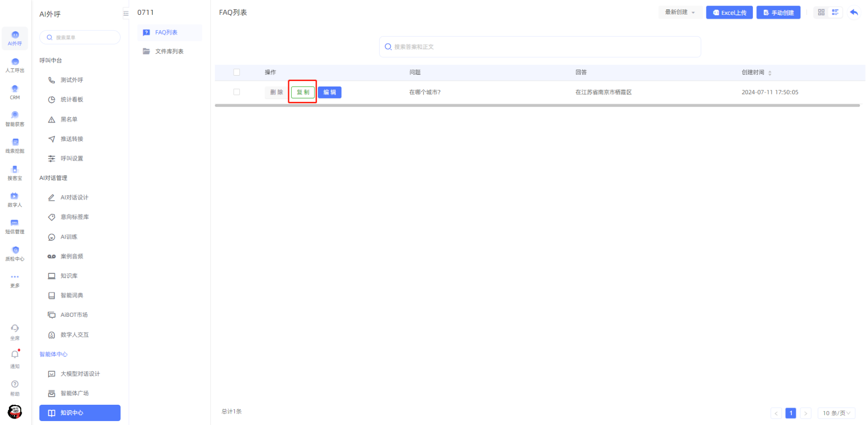Tick the checkbox for 在哪个城市 row
Screen dimensions: 868x425
[x=237, y=92]
